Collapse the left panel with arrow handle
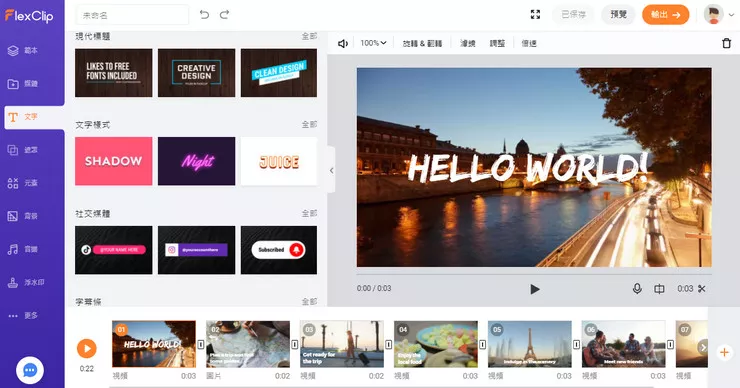The image size is (740, 388). coord(331,170)
